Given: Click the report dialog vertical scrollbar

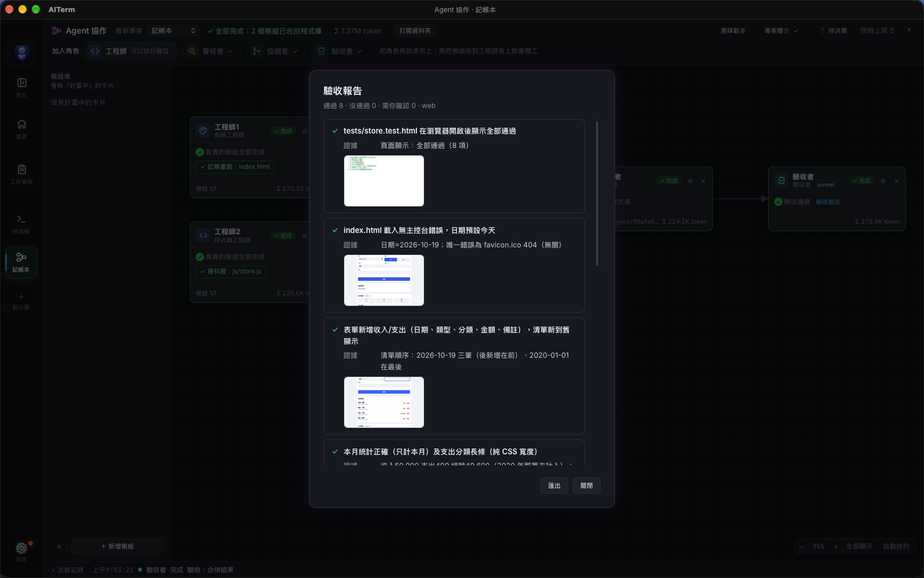Looking at the screenshot, I should 597,193.
